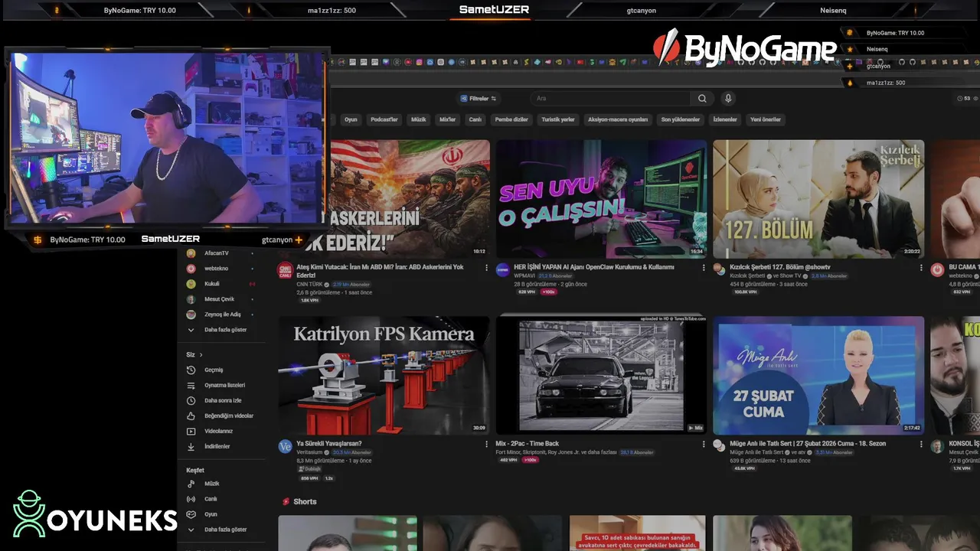
Task: Open 'HER İŞİNİ YAPAN AI Ajanı OpenClaw' title
Action: [594, 267]
